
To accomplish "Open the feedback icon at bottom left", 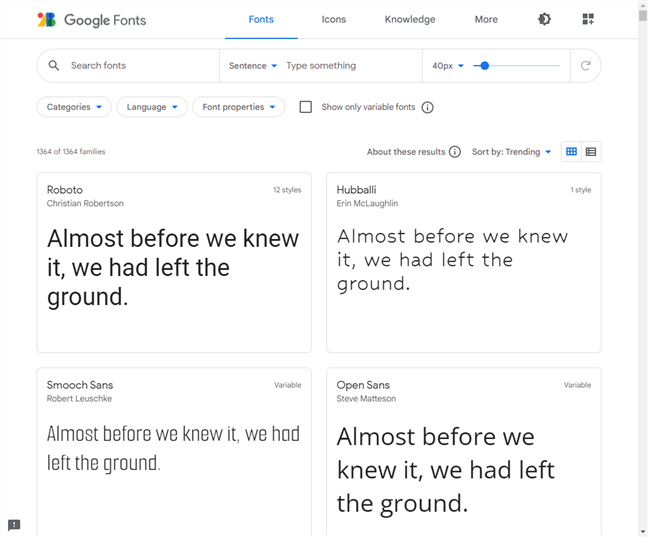I will 14,525.
